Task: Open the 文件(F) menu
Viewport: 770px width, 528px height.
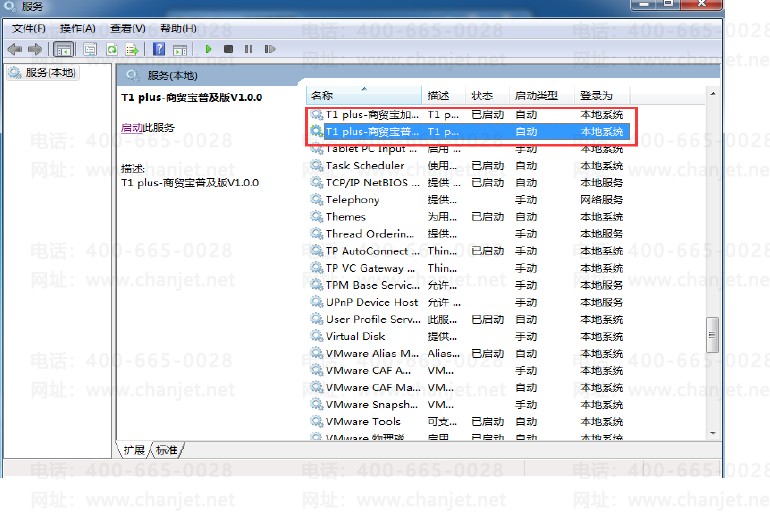Action: click(x=28, y=28)
